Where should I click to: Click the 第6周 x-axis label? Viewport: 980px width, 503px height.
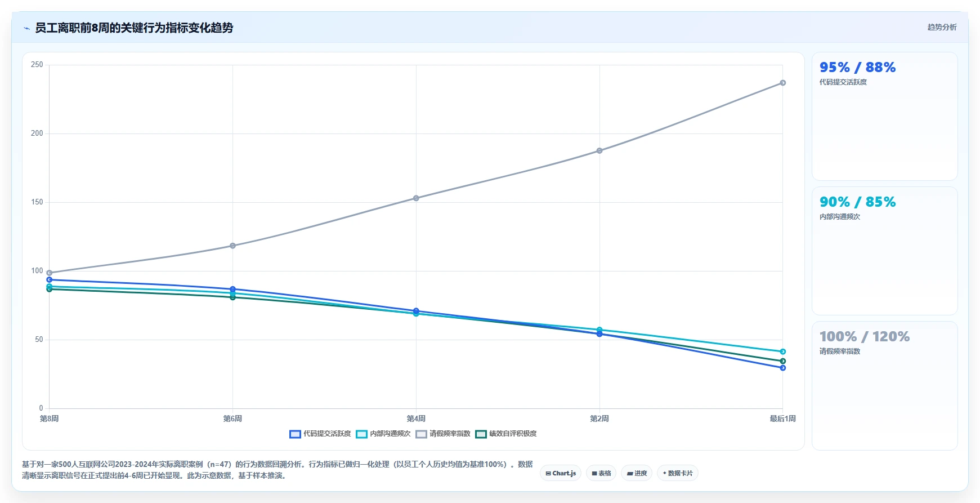pos(232,419)
